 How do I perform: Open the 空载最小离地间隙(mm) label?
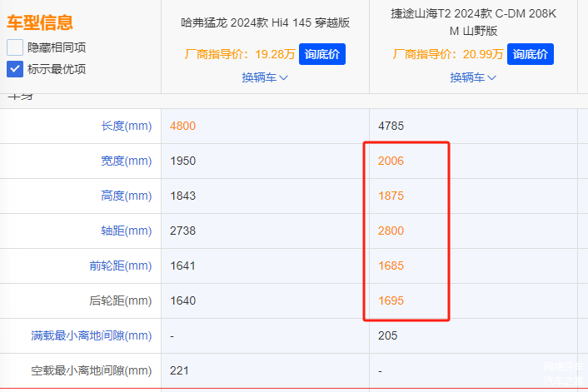pyautogui.click(x=91, y=370)
